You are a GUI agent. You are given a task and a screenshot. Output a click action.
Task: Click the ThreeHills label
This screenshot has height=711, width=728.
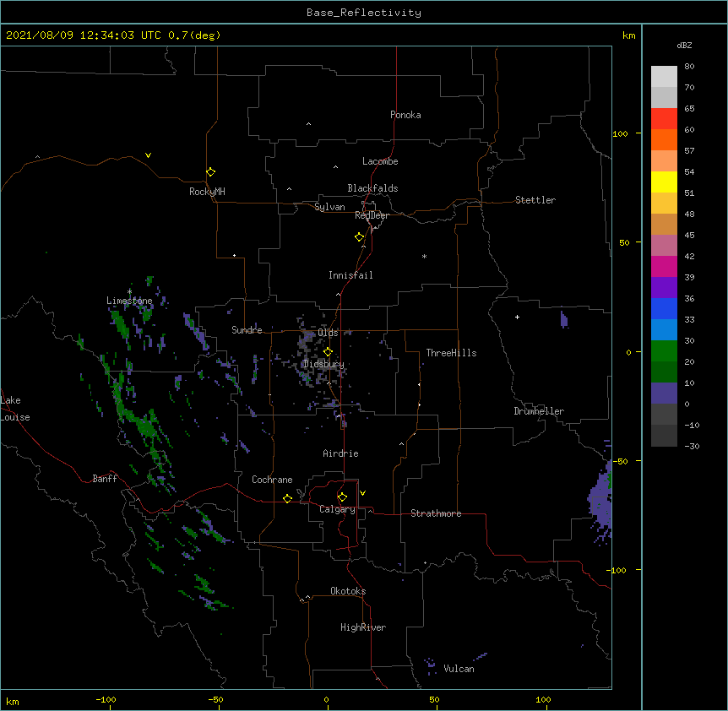[451, 353]
